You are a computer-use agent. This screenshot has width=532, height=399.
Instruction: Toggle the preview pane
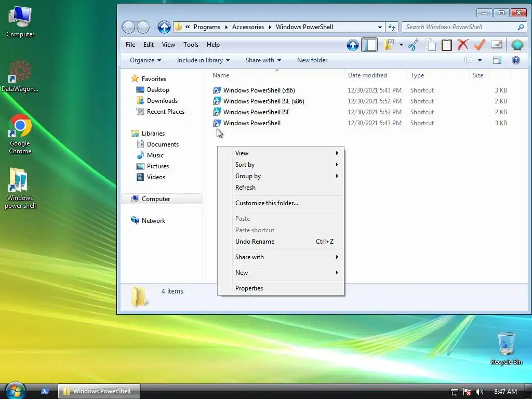tap(497, 60)
